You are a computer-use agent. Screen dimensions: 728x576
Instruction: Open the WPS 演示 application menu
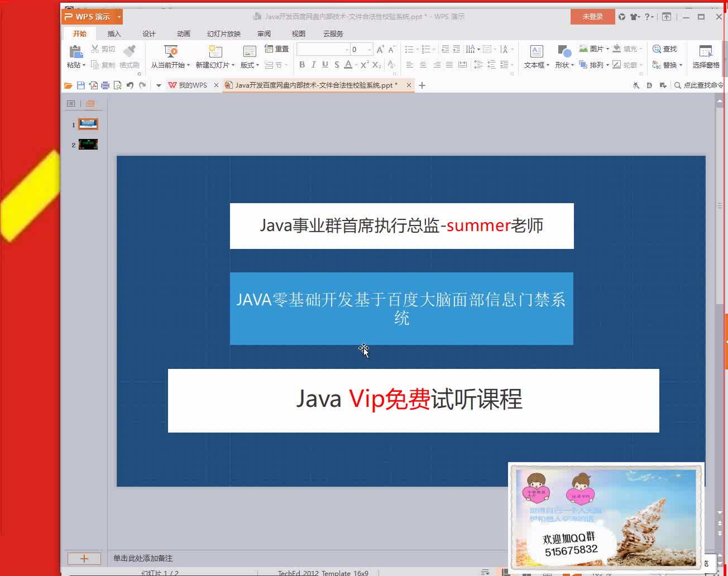point(92,17)
